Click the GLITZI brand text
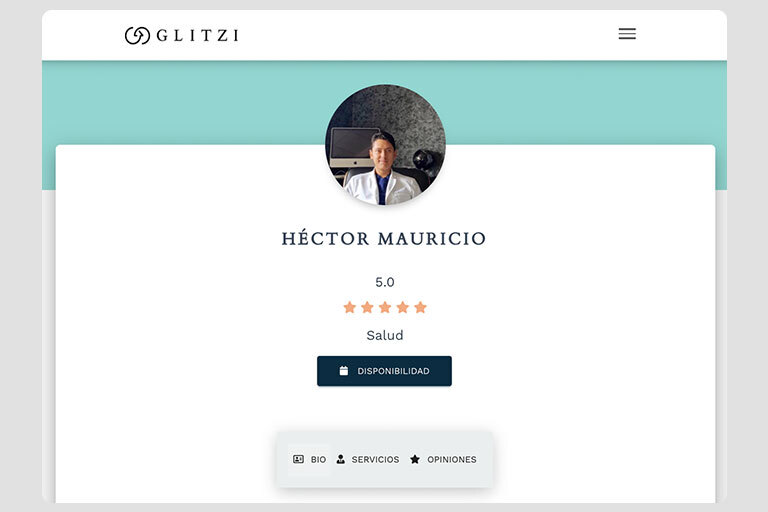This screenshot has width=768, height=512. (x=197, y=35)
